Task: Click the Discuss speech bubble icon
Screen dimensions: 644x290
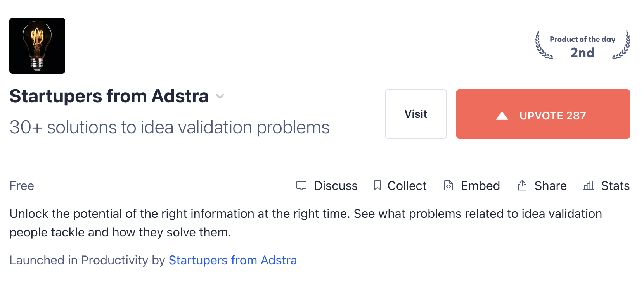Action: coord(301,186)
